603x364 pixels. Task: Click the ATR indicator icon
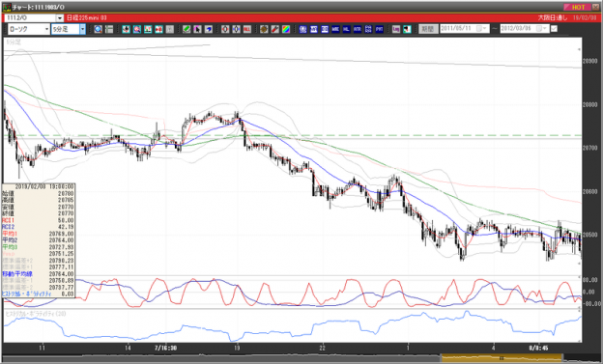(x=358, y=29)
